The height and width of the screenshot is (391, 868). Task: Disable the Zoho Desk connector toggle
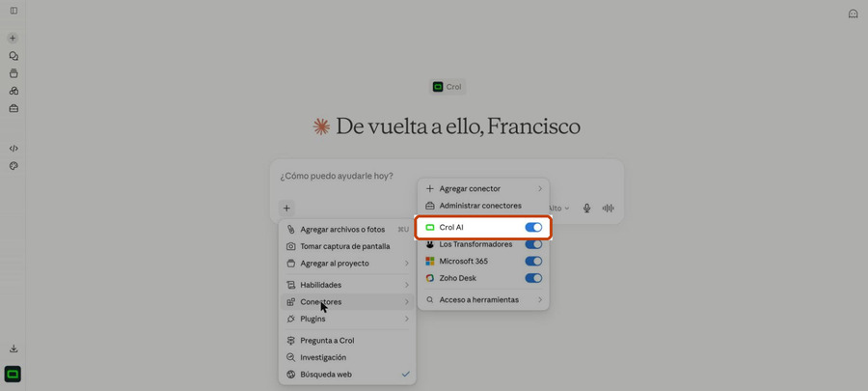tap(533, 278)
